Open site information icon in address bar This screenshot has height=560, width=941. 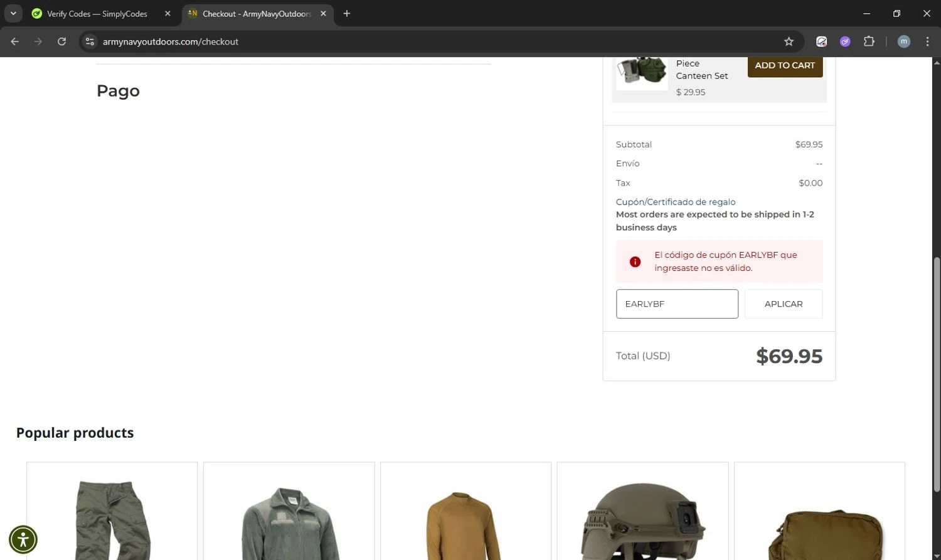coord(90,41)
